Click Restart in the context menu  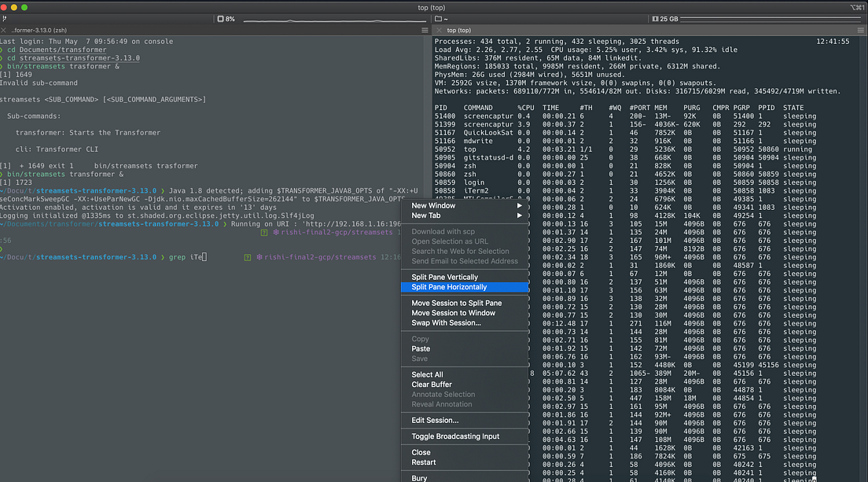[424, 462]
